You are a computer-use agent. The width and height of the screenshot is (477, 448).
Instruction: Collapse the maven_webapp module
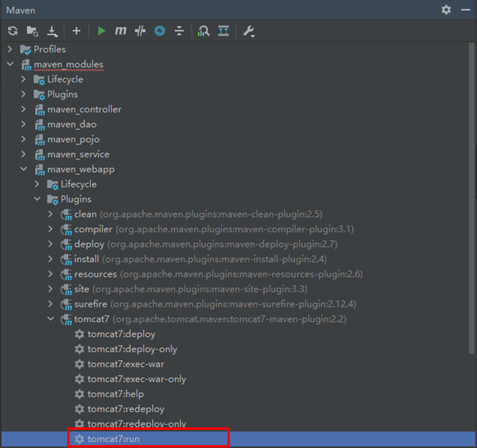pyautogui.click(x=24, y=169)
